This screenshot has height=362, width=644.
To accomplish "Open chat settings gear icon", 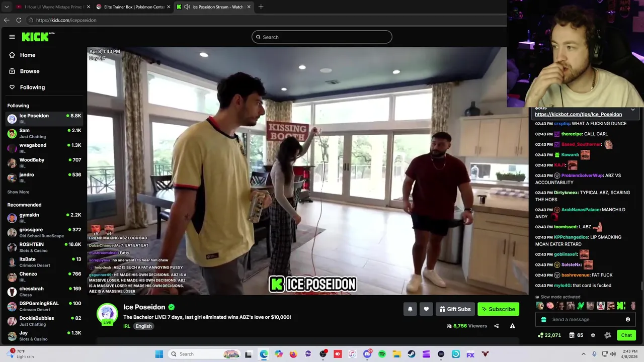I will tap(593, 335).
